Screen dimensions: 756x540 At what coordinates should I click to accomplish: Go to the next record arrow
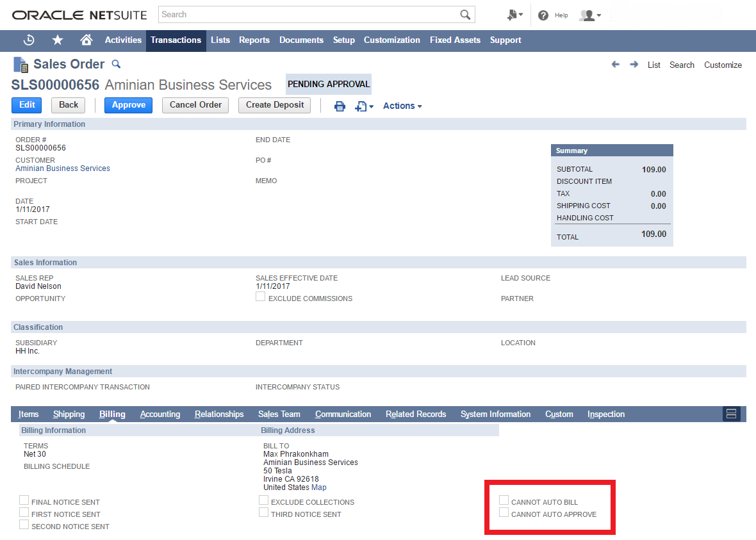(634, 64)
